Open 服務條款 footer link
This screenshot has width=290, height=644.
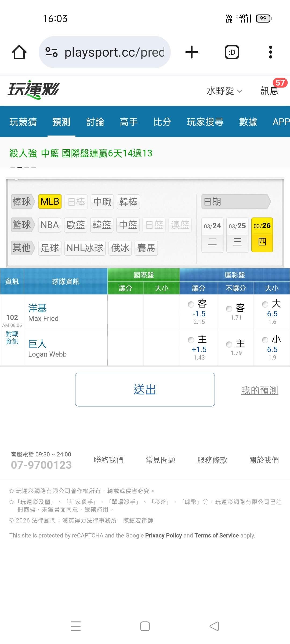coord(212,460)
